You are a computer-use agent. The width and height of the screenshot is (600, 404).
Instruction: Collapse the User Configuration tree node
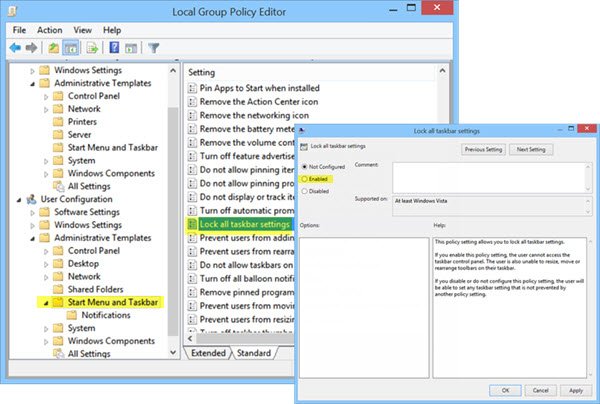click(x=19, y=200)
